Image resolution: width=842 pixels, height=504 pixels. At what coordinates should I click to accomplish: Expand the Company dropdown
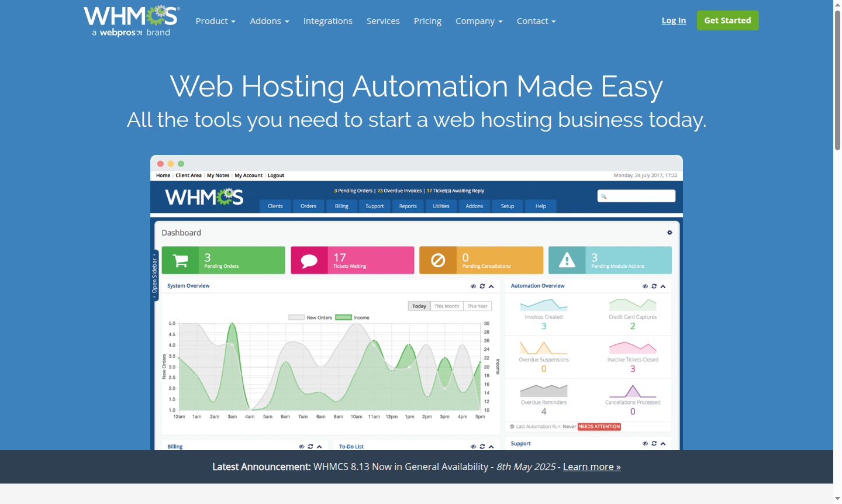point(478,20)
